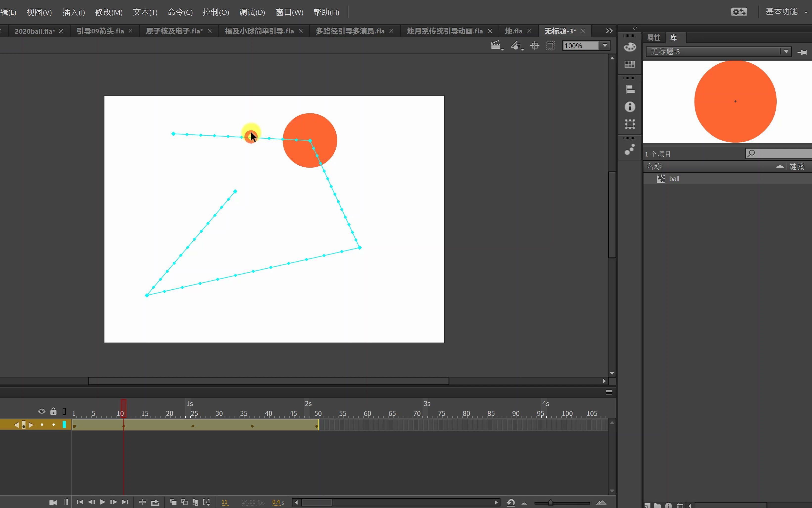Open the stage zoom 100% dropdown
Screen dimensions: 812x508
[605, 46]
